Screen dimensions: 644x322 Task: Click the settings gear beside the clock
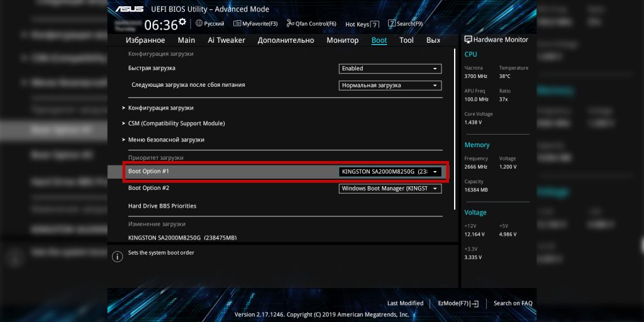[182, 22]
